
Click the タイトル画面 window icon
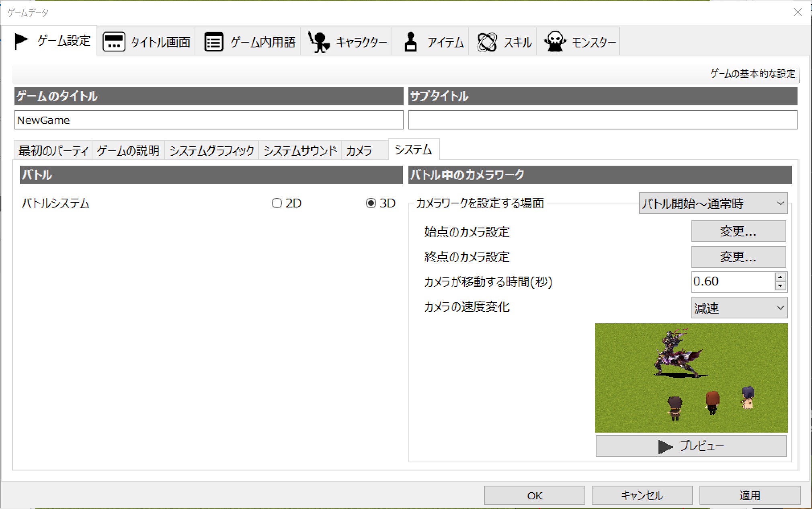(x=114, y=42)
